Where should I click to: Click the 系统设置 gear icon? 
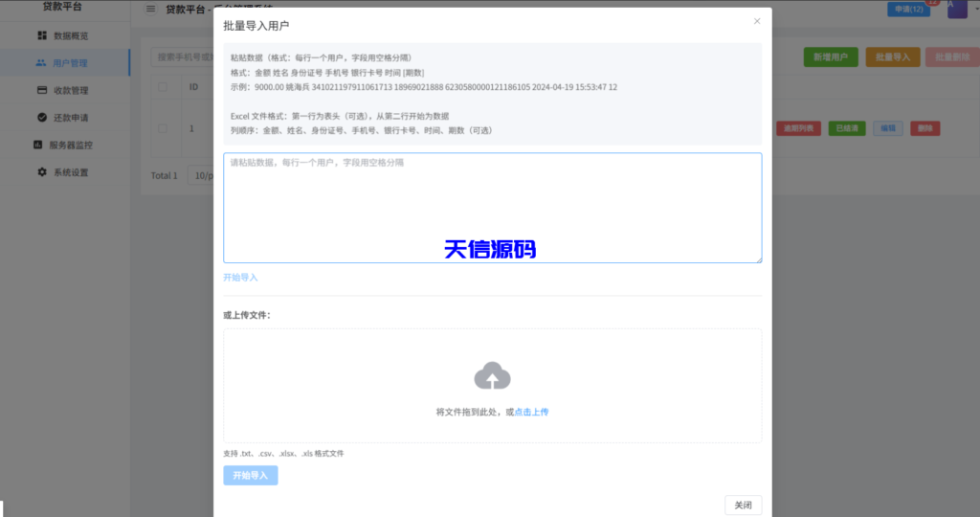(42, 172)
